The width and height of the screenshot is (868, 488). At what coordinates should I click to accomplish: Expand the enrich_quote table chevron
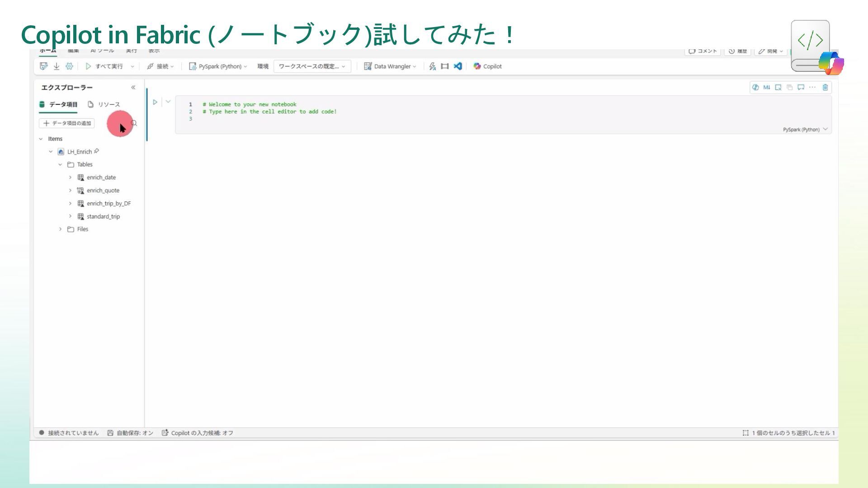[x=70, y=190]
